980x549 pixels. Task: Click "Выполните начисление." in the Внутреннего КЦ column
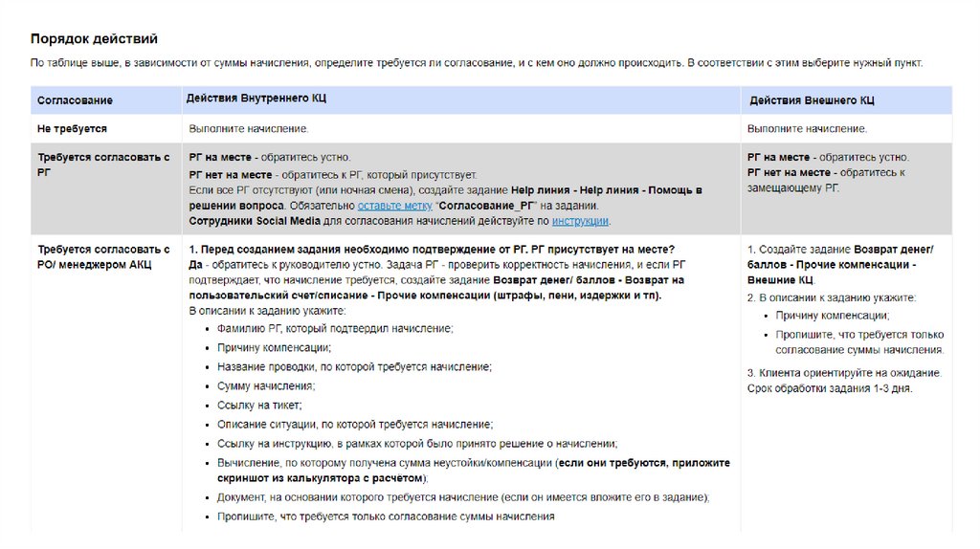pyautogui.click(x=249, y=129)
